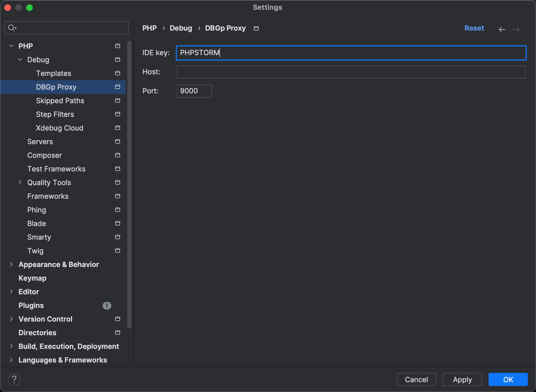
Task: Click into the Host text field
Action: (x=351, y=72)
